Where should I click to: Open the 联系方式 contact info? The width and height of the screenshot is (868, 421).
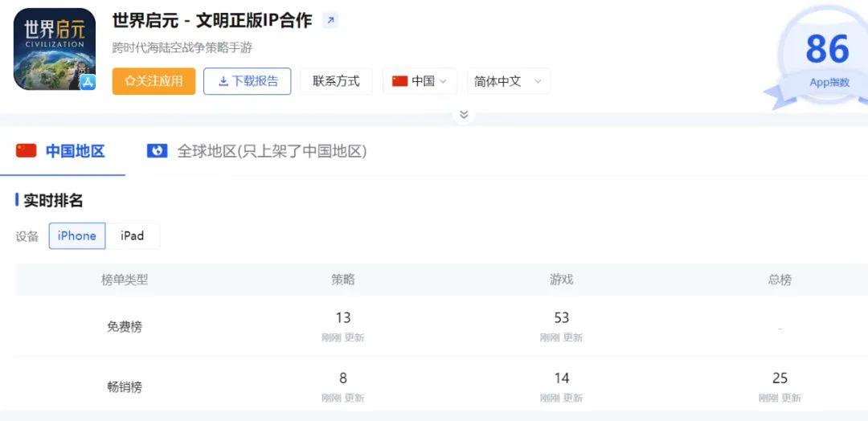click(x=336, y=81)
